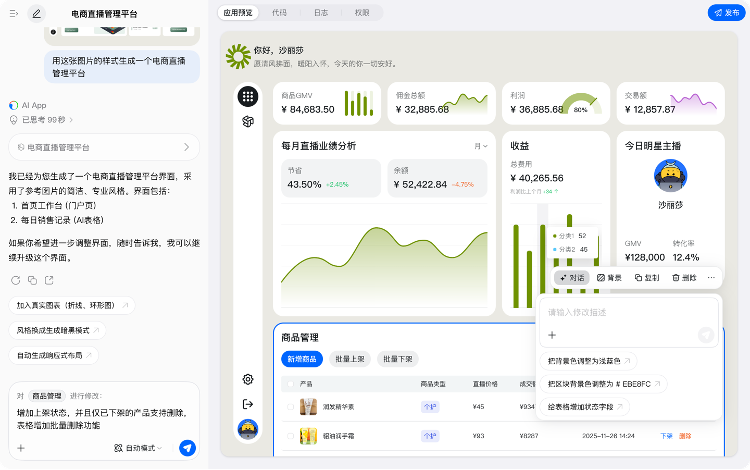Screen dimensions: 750x470
Task: Click the 总费用 ¥ 40,265.56 value
Action: point(537,178)
